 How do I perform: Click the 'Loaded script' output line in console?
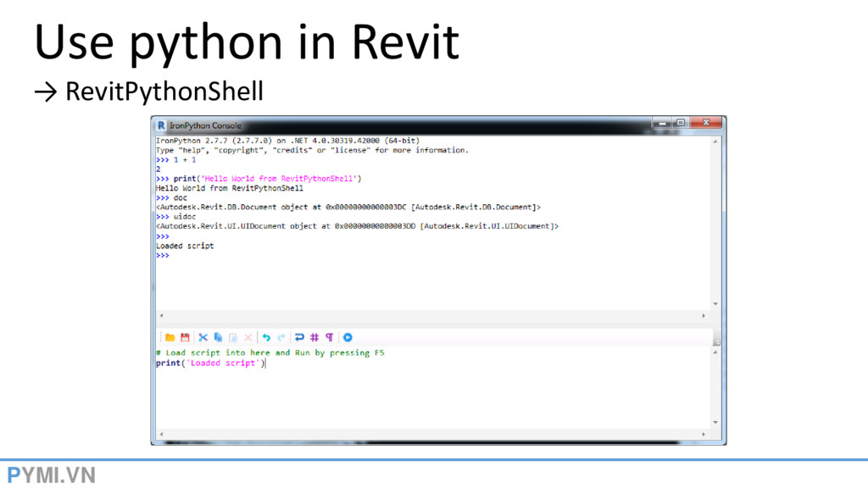coord(185,246)
